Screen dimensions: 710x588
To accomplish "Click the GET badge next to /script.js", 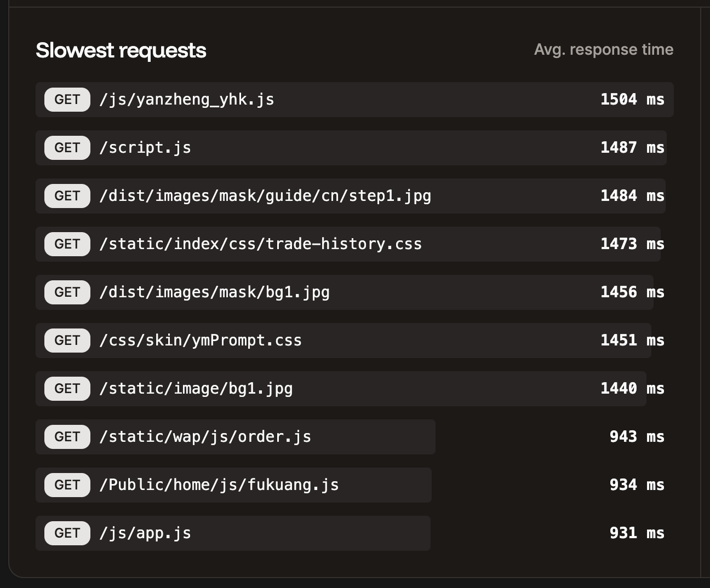I will click(x=67, y=147).
